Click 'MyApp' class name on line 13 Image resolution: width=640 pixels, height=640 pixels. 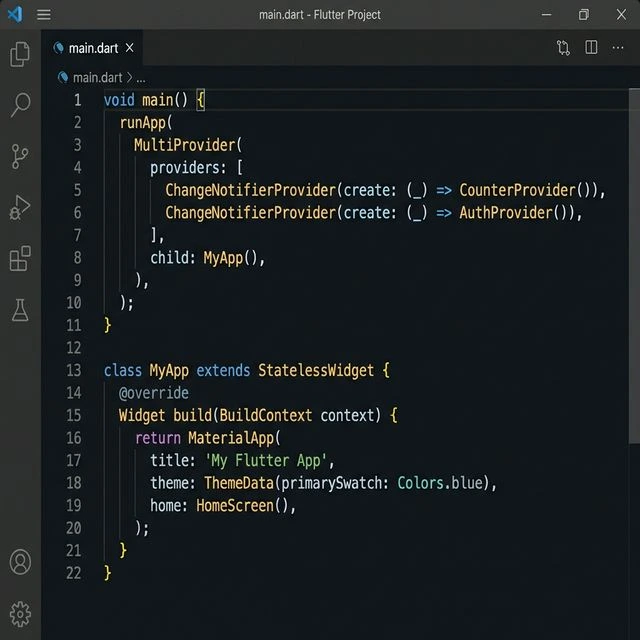169,371
